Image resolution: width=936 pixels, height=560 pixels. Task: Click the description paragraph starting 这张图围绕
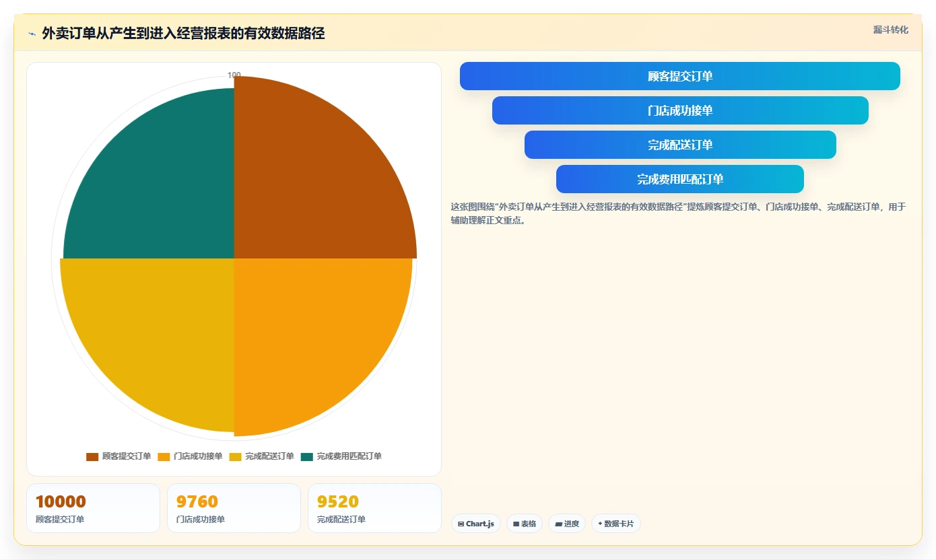click(x=679, y=213)
